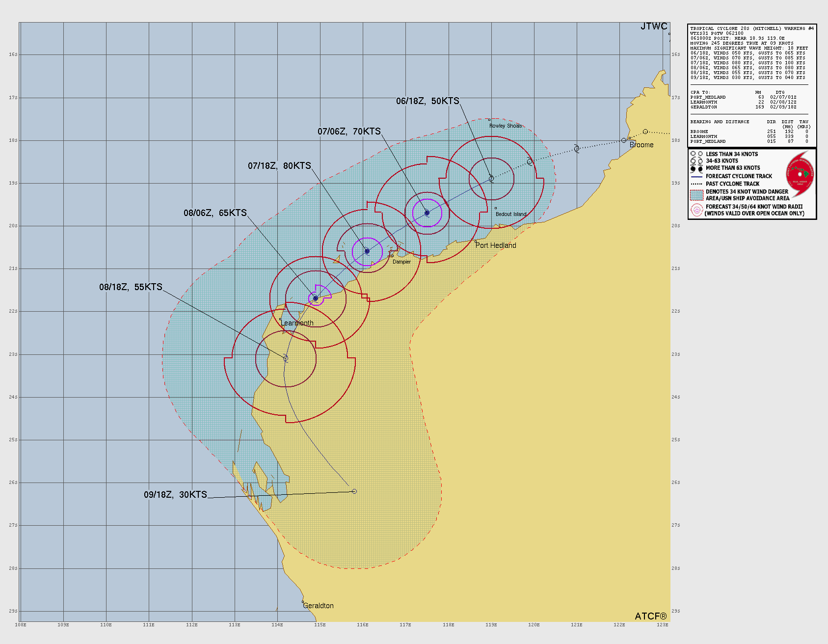828x644 pixels.
Task: Click the "07/18Z, 80KTS" forecast label
Action: pyautogui.click(x=279, y=166)
